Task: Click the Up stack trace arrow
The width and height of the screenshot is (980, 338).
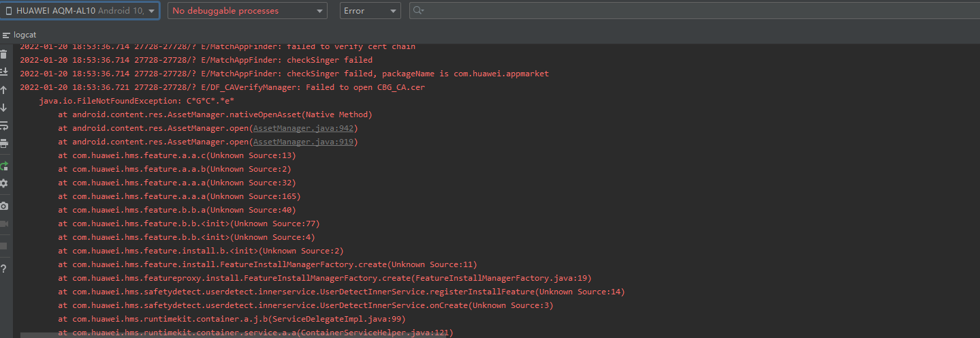Action: pyautogui.click(x=4, y=90)
